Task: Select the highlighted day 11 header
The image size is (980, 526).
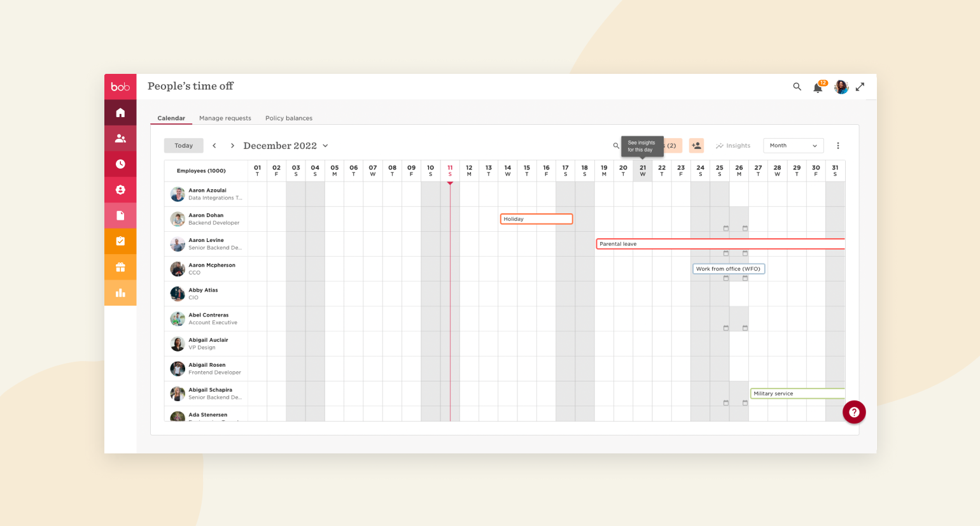Action: [450, 171]
